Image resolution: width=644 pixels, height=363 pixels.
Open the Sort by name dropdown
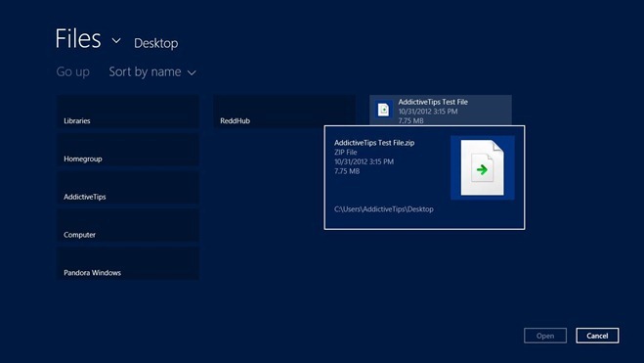[x=152, y=72]
